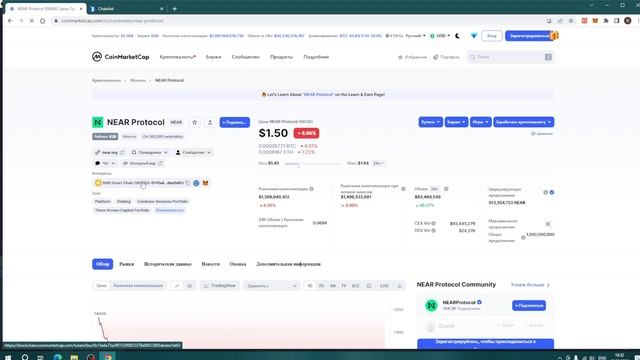
Task: Bookmark this page in Chrome
Action: coord(571,20)
